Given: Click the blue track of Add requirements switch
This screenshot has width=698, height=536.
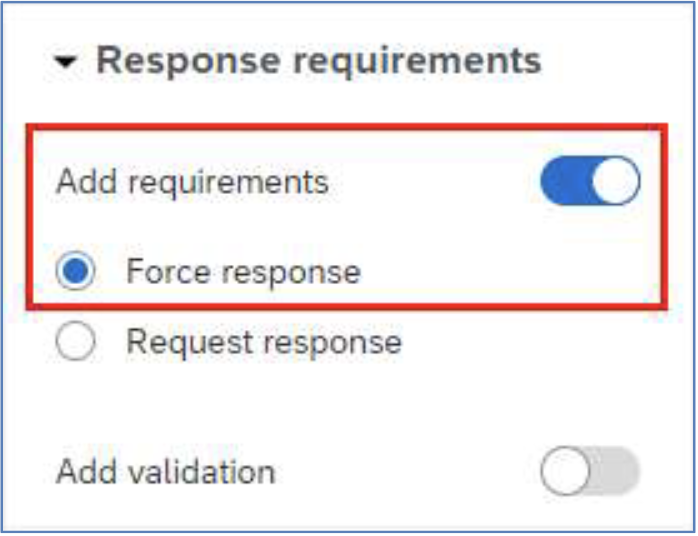Looking at the screenshot, I should click(x=565, y=180).
